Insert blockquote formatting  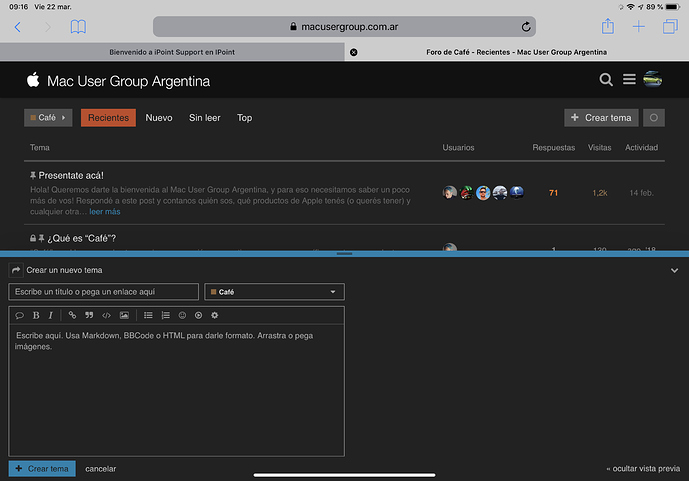tap(89, 315)
